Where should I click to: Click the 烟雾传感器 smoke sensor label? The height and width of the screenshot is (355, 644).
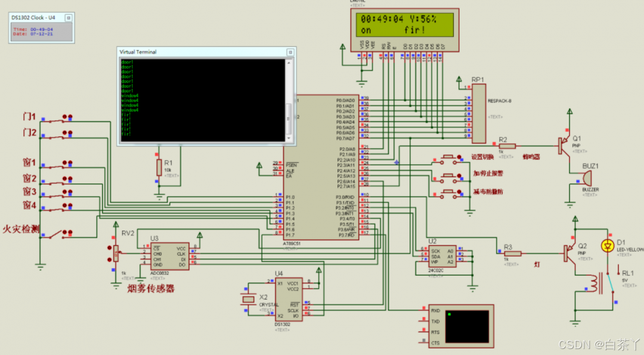click(151, 288)
